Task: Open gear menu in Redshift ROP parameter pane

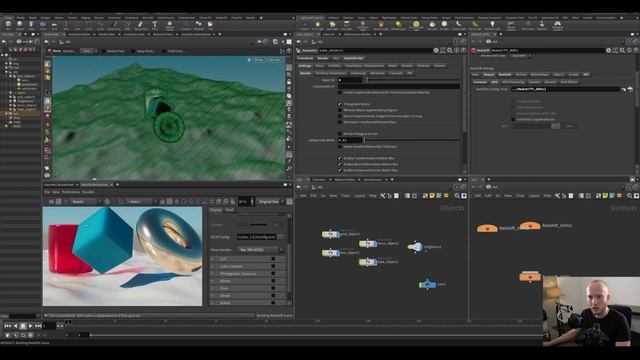Action: point(609,50)
